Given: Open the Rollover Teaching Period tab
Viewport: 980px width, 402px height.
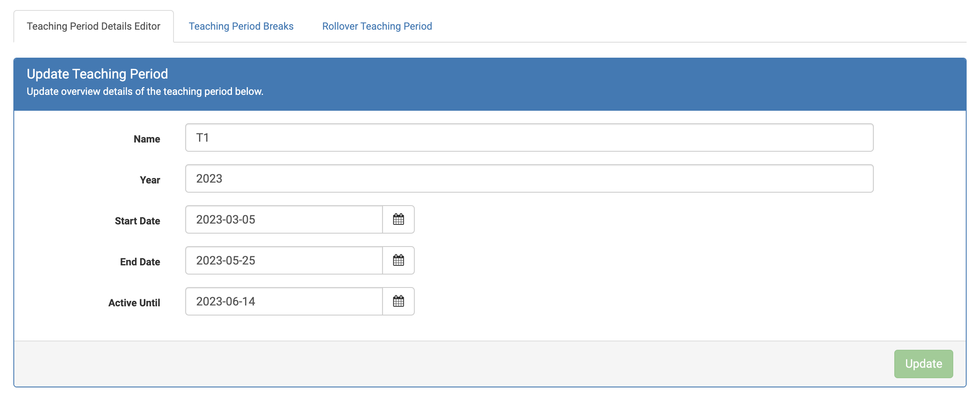Looking at the screenshot, I should pos(377,26).
